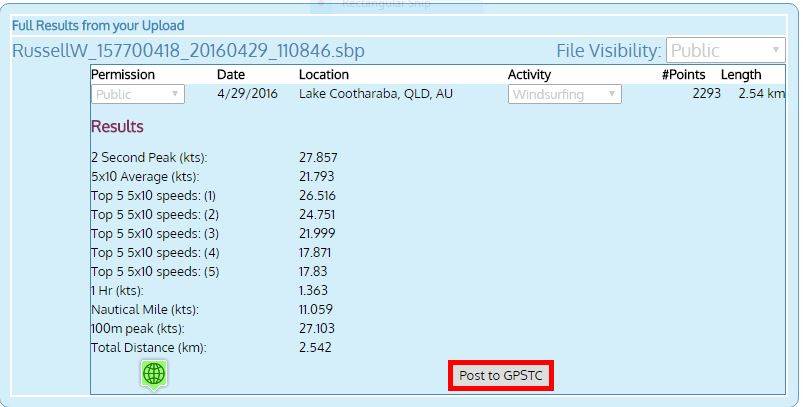Expand the Permission dropdown set to Public
The width and height of the screenshot is (803, 407).
pyautogui.click(x=138, y=94)
